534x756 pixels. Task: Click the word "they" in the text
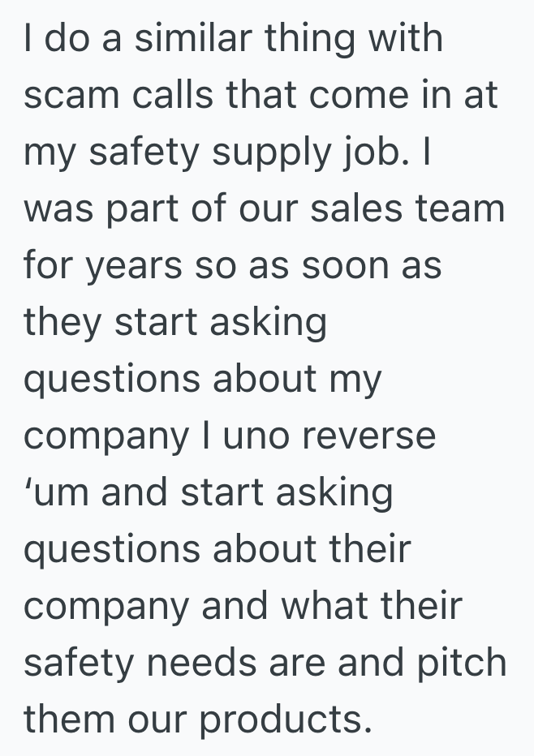pos(63,323)
